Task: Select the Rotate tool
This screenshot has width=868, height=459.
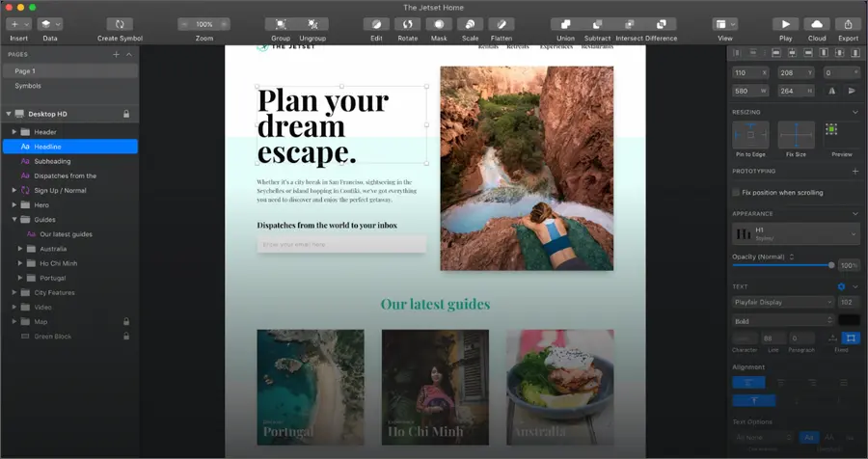Action: (x=407, y=24)
